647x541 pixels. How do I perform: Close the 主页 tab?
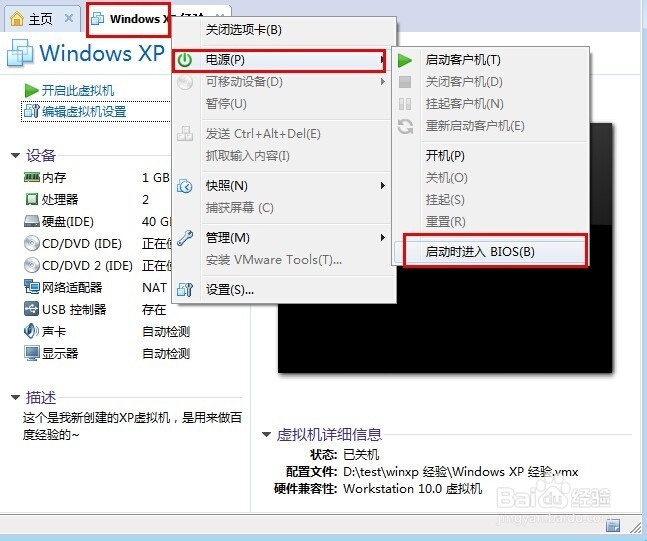69,19
